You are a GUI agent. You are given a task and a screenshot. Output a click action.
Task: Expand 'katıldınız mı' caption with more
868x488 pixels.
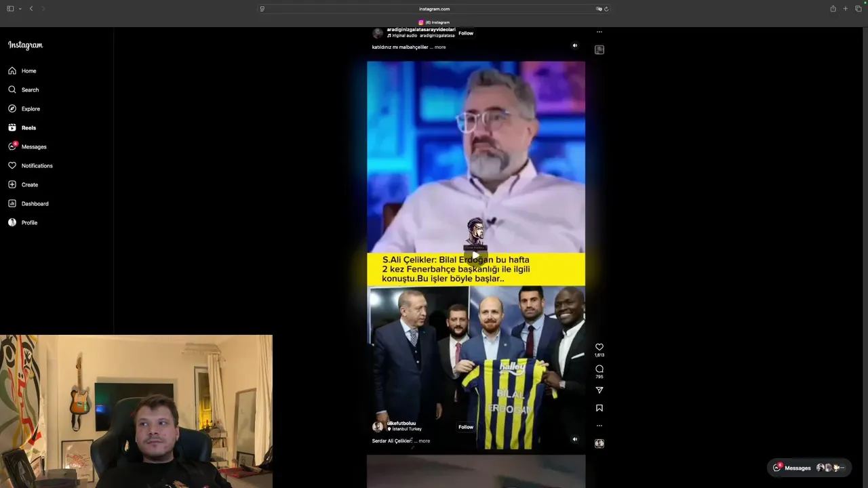coord(440,47)
